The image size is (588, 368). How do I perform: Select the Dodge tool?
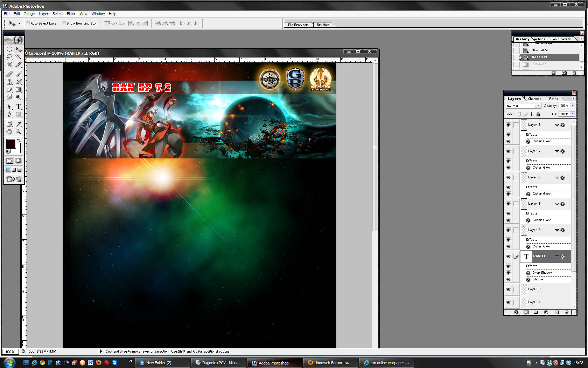(x=19, y=97)
